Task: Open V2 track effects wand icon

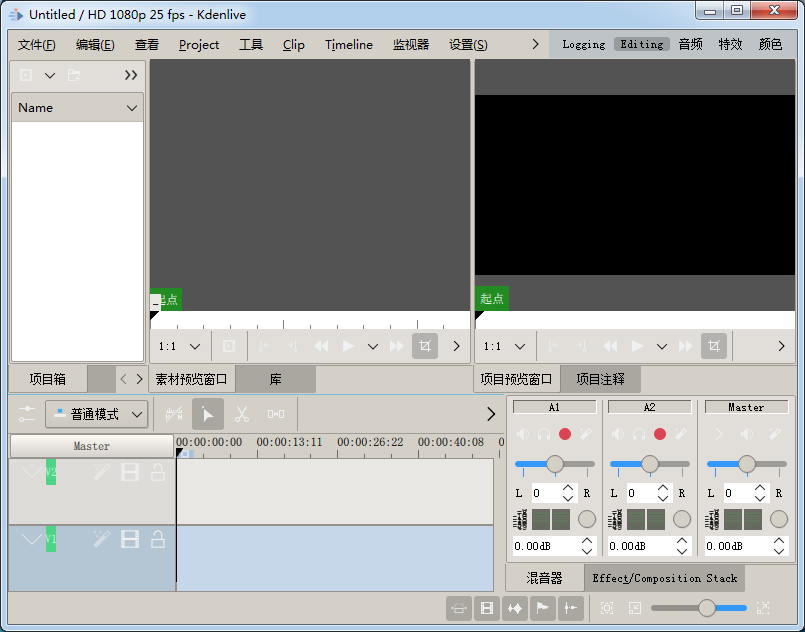Action: (101, 472)
